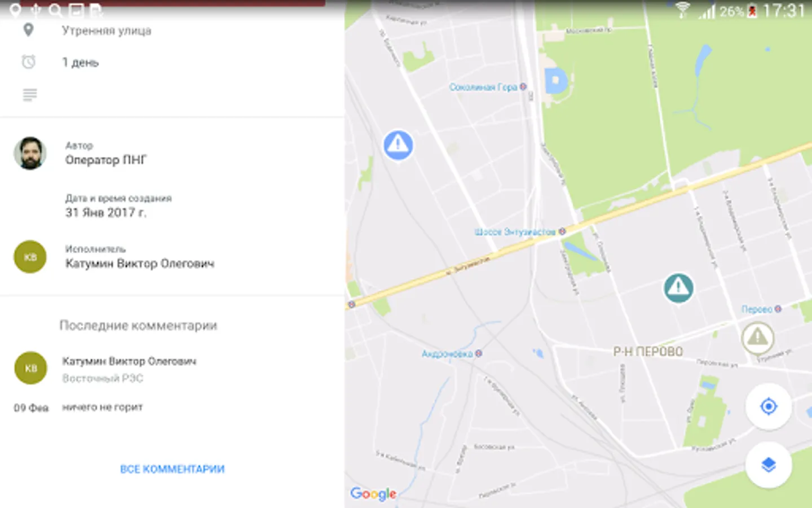Open the Оператор ПНГ author avatar
This screenshot has width=812, height=508.
tap(30, 153)
